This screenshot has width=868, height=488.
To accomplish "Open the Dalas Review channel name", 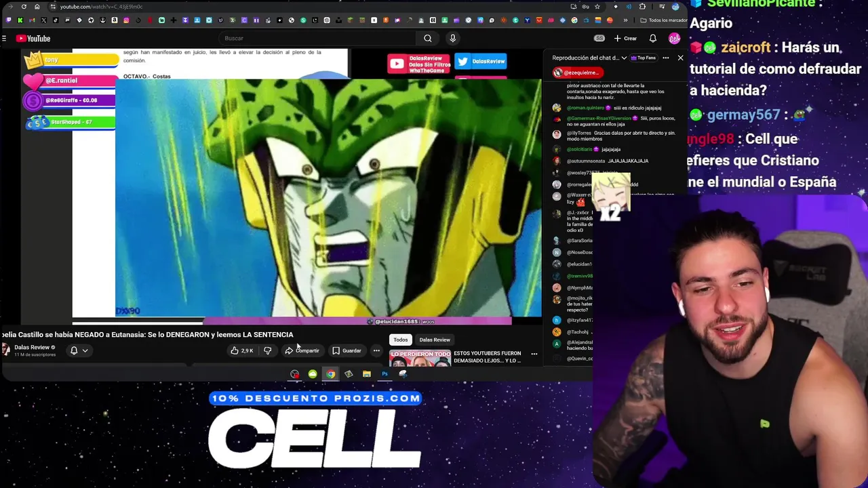I will 32,347.
